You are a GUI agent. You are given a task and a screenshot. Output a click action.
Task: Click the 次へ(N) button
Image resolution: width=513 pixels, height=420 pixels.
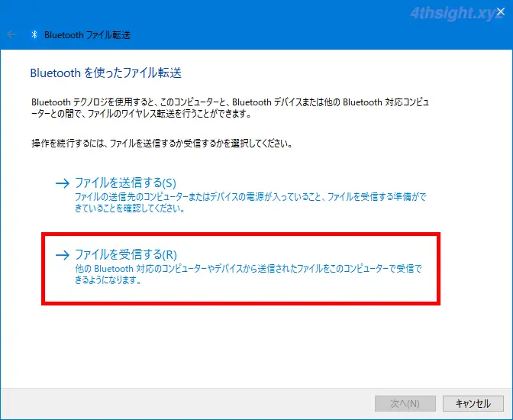pyautogui.click(x=405, y=403)
